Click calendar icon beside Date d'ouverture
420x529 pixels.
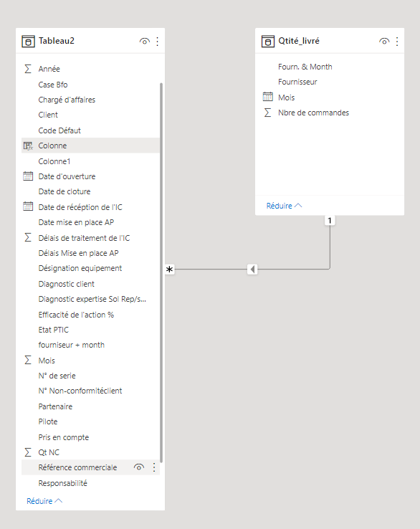point(28,176)
